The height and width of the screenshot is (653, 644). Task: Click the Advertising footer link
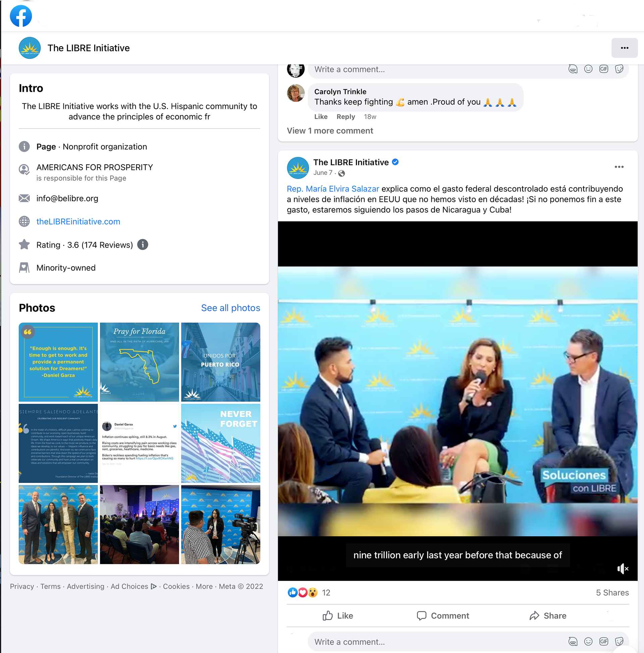click(86, 586)
